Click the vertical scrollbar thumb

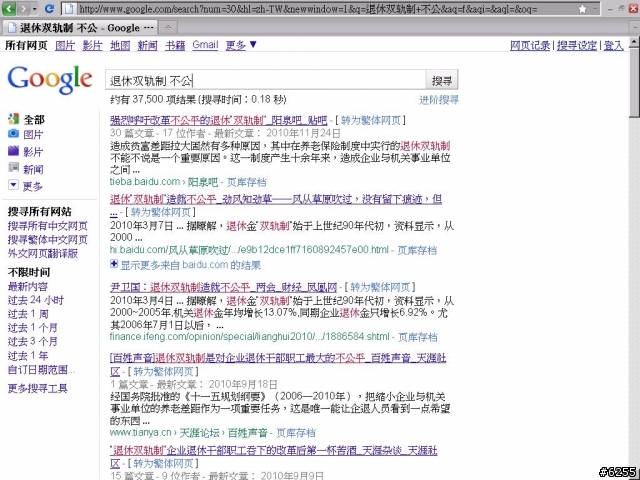pyautogui.click(x=634, y=82)
